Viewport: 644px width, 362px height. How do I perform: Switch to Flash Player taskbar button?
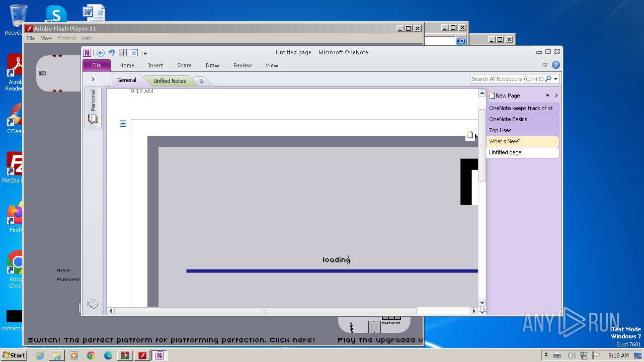[x=142, y=355]
